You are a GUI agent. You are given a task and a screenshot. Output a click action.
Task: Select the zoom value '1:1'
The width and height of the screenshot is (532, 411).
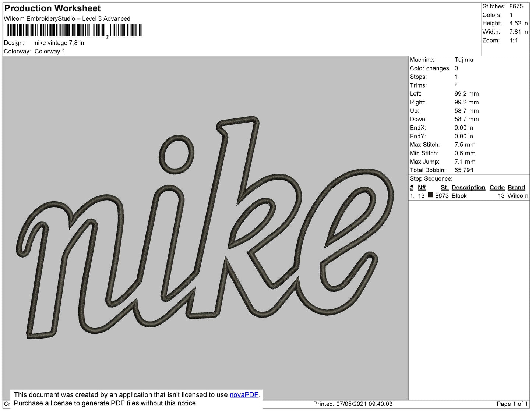(x=514, y=40)
